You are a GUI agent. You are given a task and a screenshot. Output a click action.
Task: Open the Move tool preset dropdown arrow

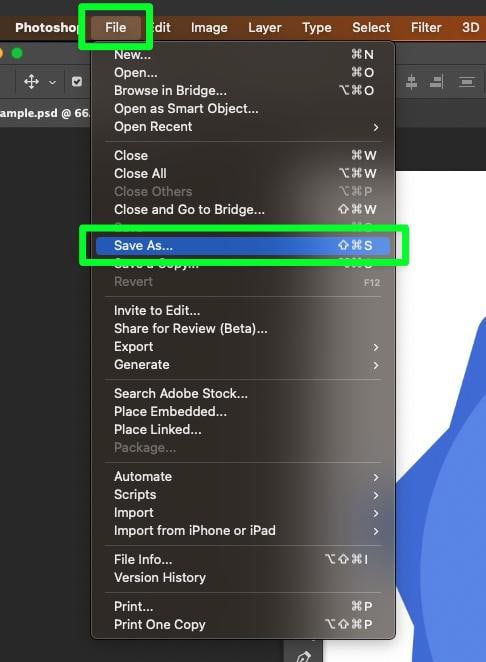pos(52,82)
